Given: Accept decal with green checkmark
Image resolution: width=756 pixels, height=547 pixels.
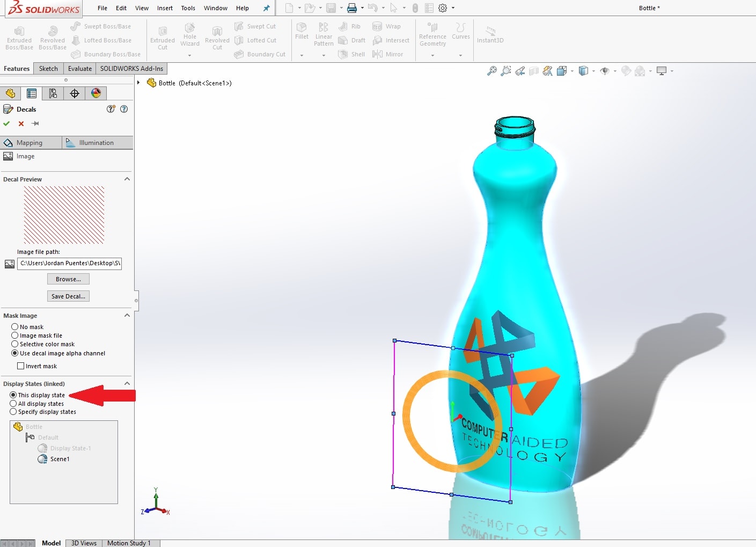Looking at the screenshot, I should 6,123.
